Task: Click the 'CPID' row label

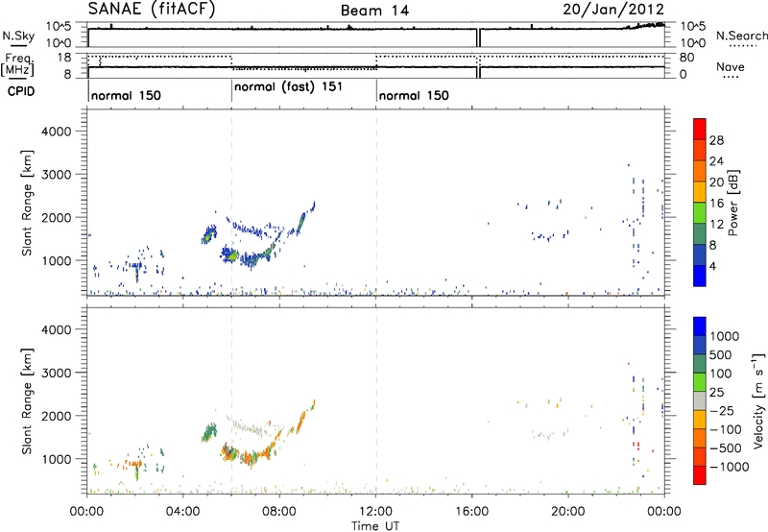Action: (x=21, y=91)
